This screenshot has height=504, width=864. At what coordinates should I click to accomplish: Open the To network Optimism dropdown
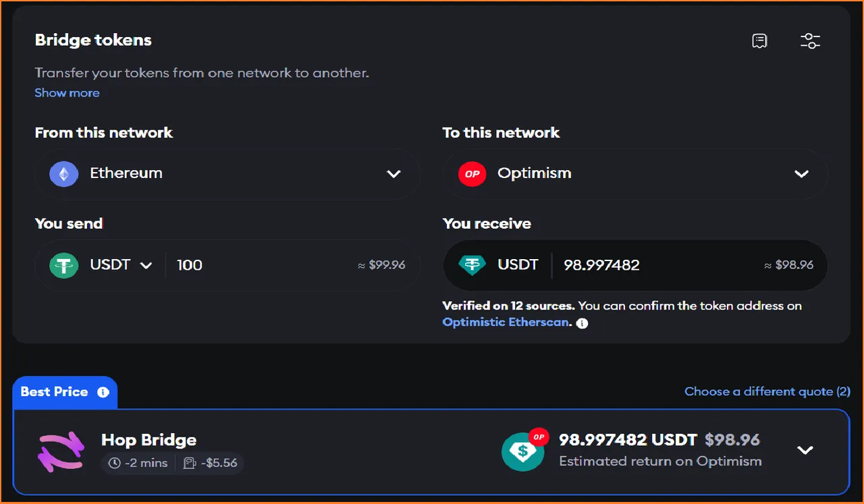[635, 173]
